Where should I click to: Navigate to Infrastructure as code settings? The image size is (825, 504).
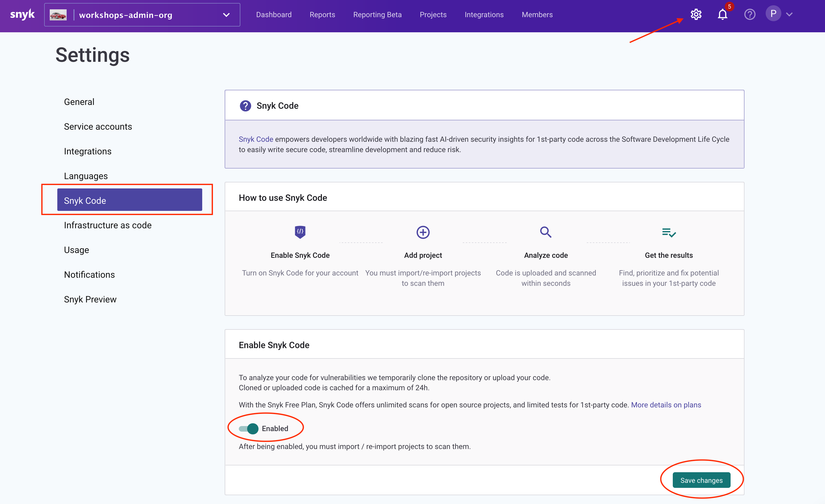[x=108, y=225]
